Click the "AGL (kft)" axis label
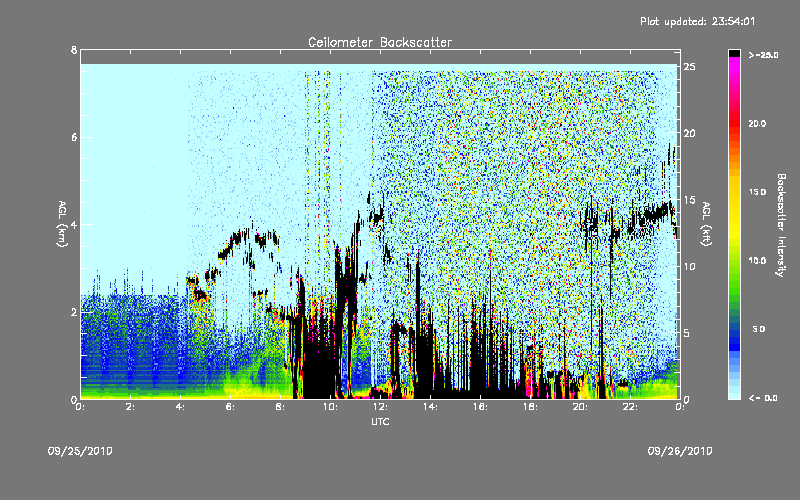Viewport: 800px width, 500px height. (706, 224)
